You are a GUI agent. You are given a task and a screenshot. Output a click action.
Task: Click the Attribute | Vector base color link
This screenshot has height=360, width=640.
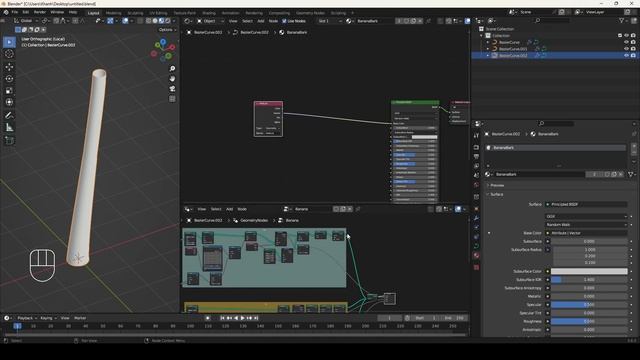pos(586,233)
